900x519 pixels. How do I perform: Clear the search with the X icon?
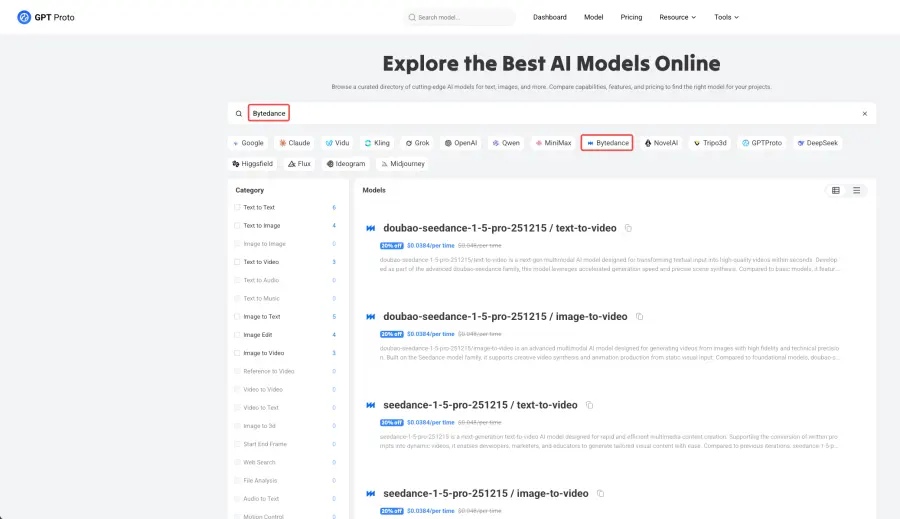[864, 114]
